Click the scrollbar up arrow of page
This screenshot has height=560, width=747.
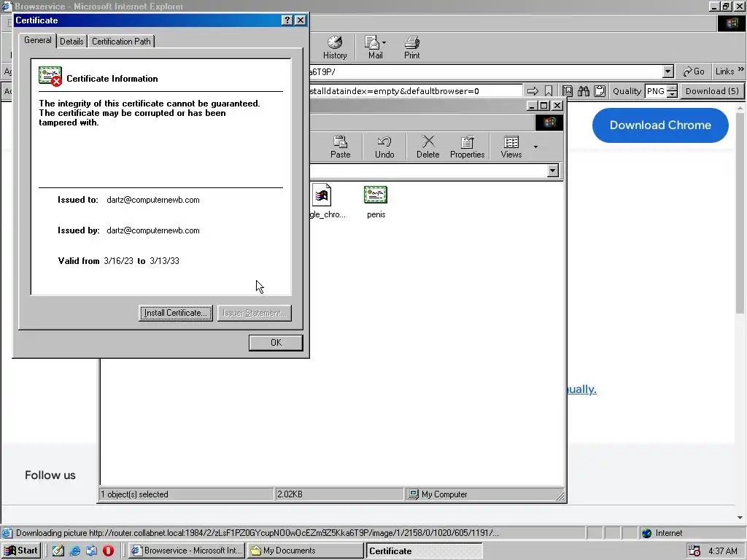tap(740, 109)
